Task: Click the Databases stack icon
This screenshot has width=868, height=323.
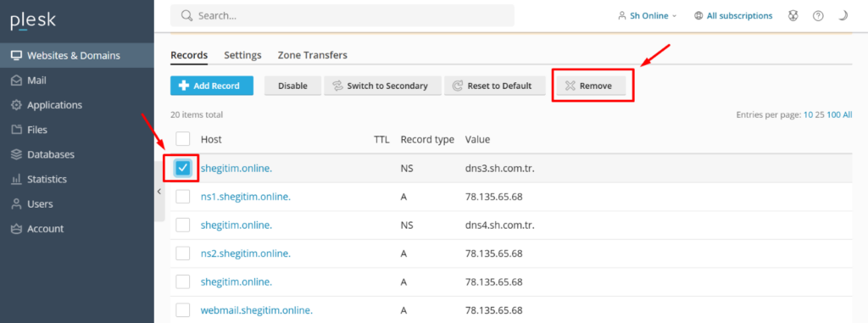Action: coord(17,154)
